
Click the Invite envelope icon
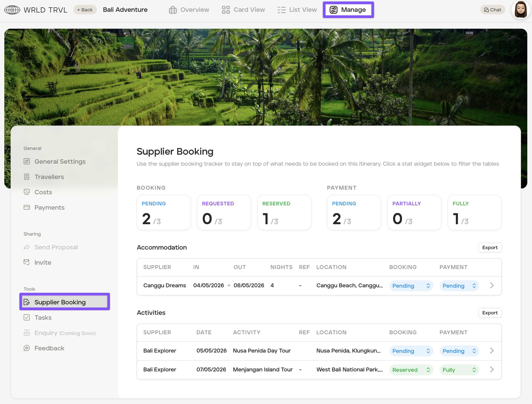click(x=27, y=262)
